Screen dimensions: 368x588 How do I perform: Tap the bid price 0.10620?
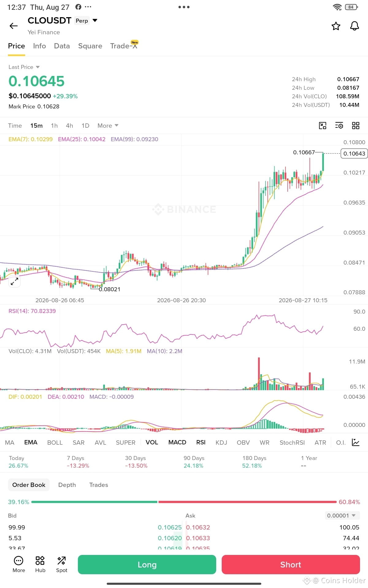point(170,538)
